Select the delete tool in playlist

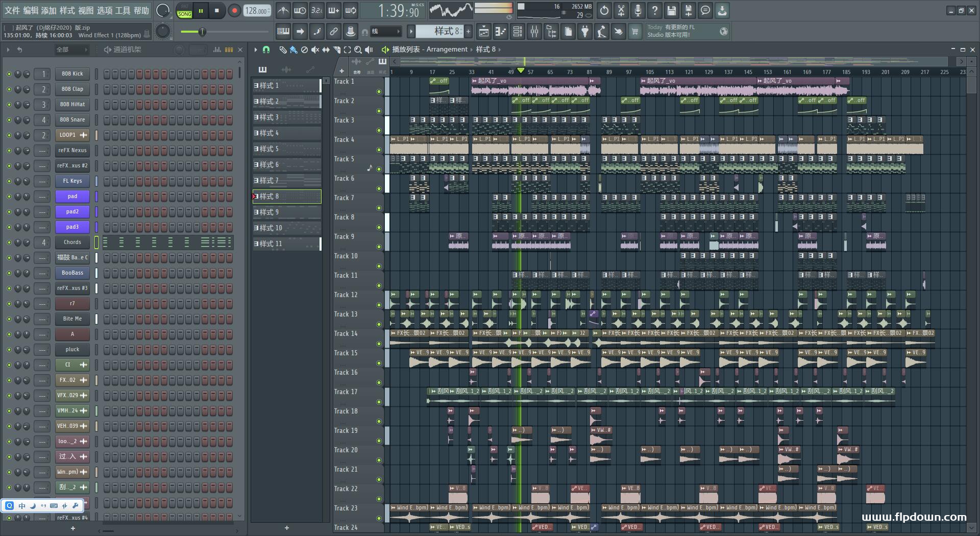pyautogui.click(x=304, y=50)
